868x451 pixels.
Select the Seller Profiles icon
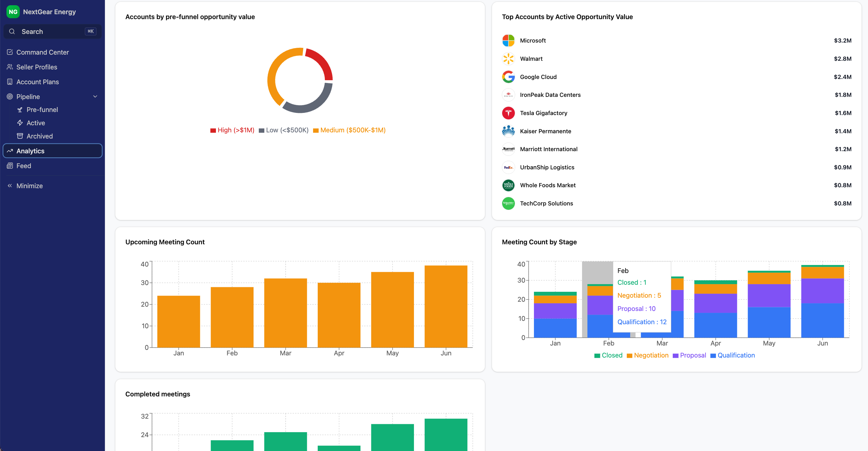pyautogui.click(x=10, y=67)
